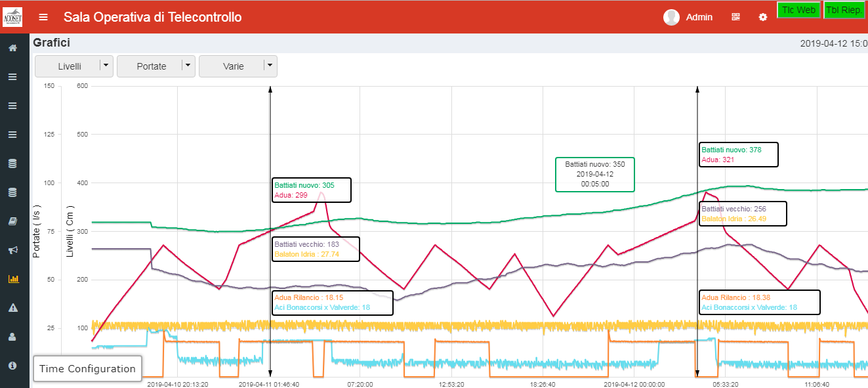Click the Admin user name

tap(699, 17)
